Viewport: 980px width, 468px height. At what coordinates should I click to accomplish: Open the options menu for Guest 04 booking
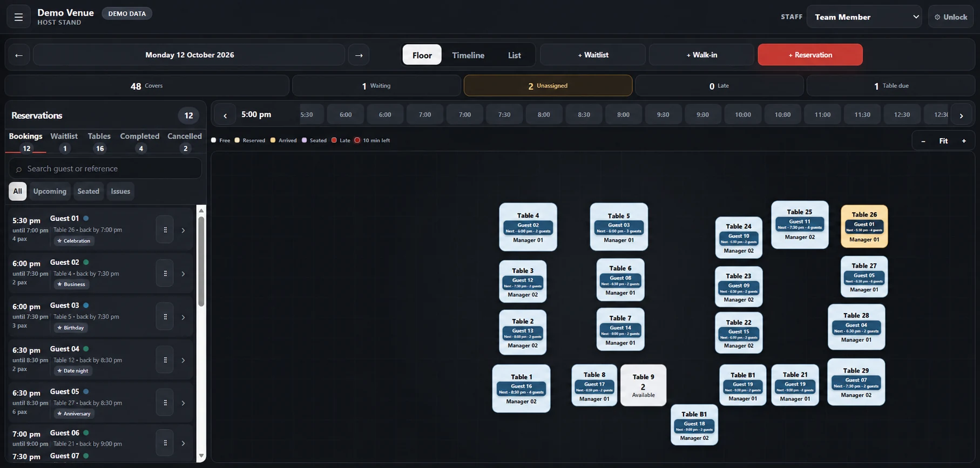tap(165, 360)
